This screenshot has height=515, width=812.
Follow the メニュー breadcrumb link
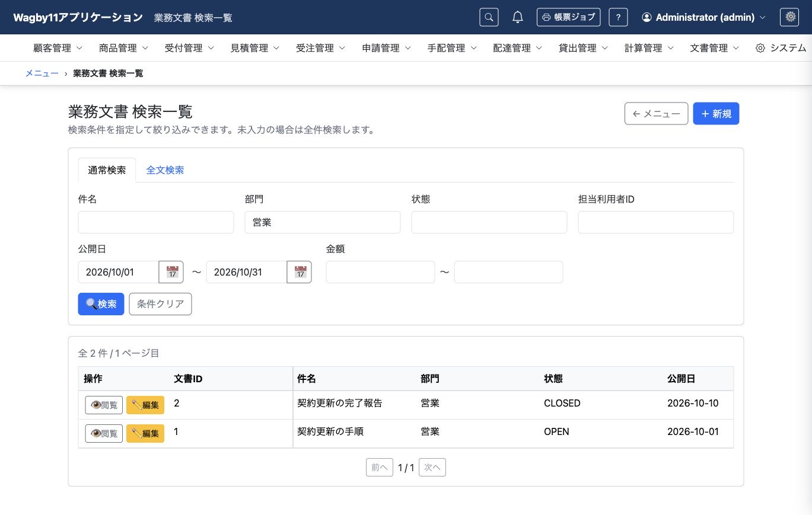coord(42,73)
